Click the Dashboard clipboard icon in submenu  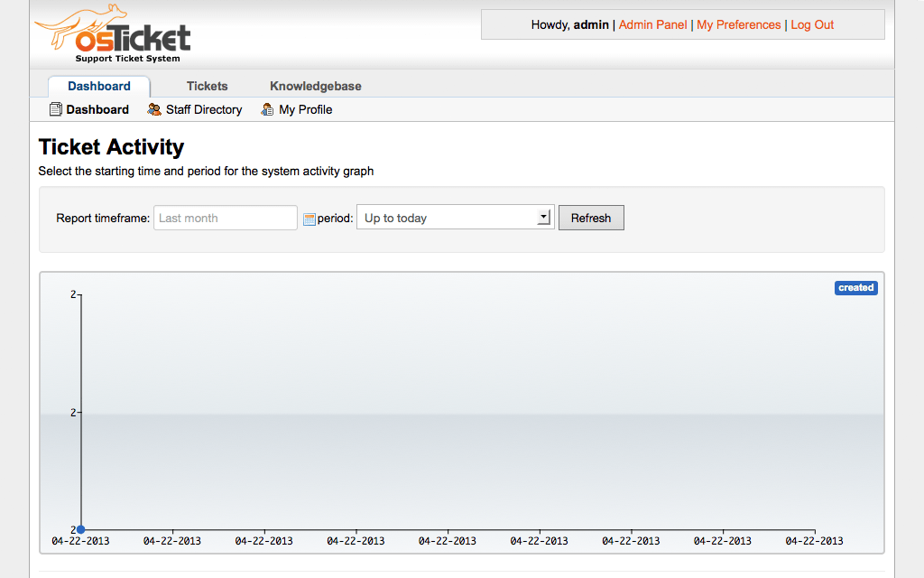click(56, 109)
